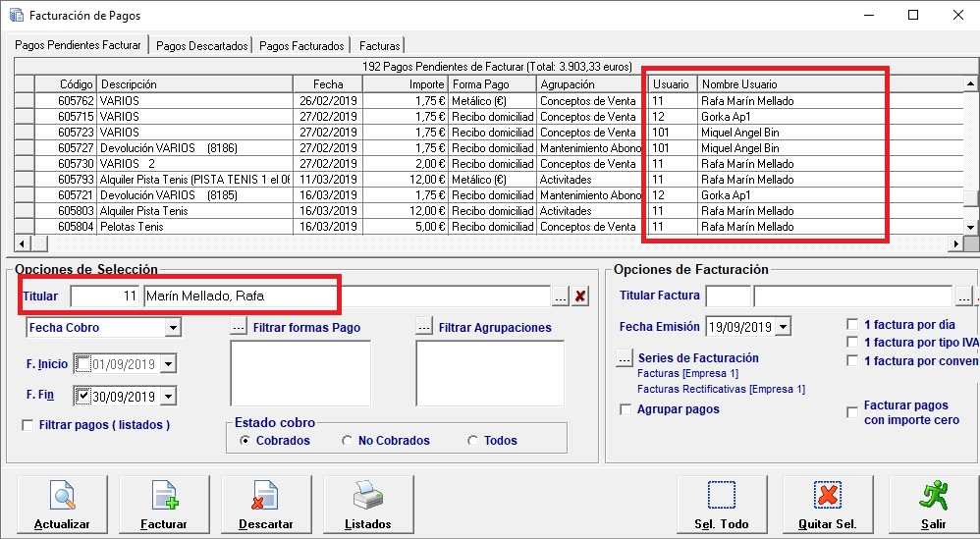
Task: Click the Titular code input field
Action: coord(105,296)
